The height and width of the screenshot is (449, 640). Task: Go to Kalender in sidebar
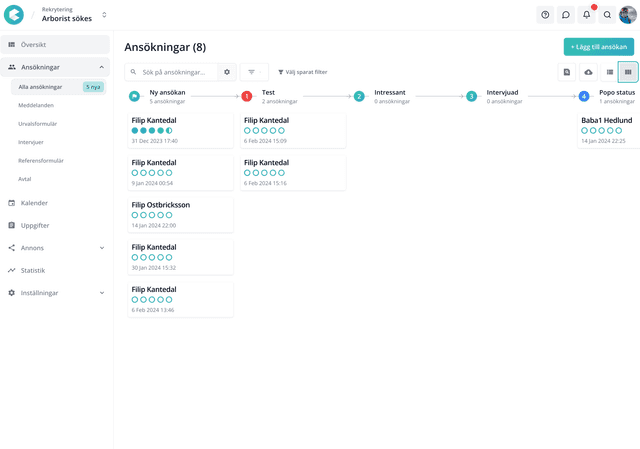34,203
